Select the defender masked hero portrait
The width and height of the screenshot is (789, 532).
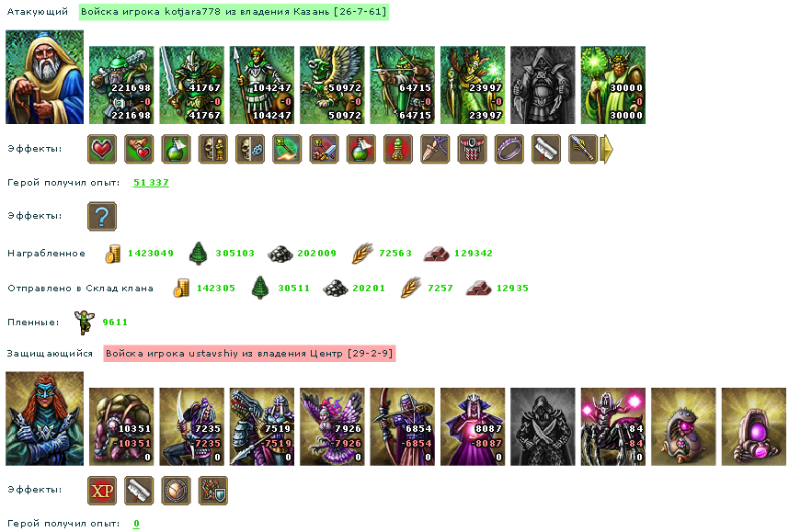click(x=45, y=418)
